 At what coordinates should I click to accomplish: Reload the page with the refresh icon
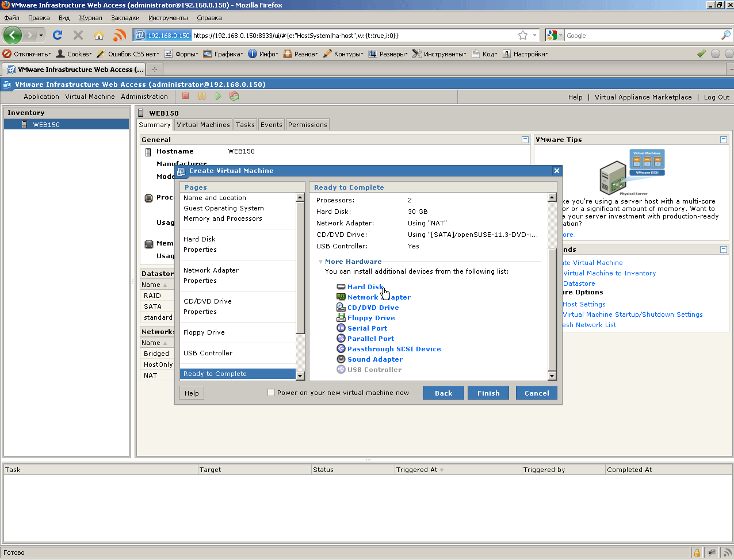pyautogui.click(x=58, y=35)
